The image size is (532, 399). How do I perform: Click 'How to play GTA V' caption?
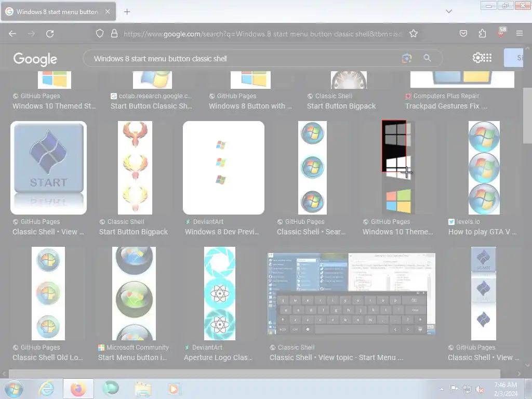(483, 232)
